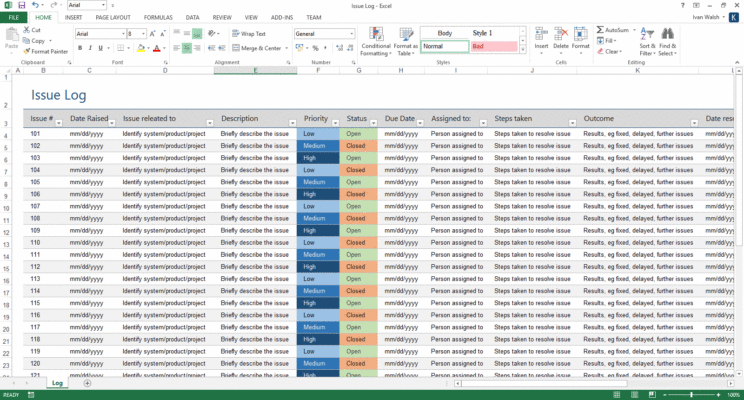Click the Cut scissors command

coord(32,30)
